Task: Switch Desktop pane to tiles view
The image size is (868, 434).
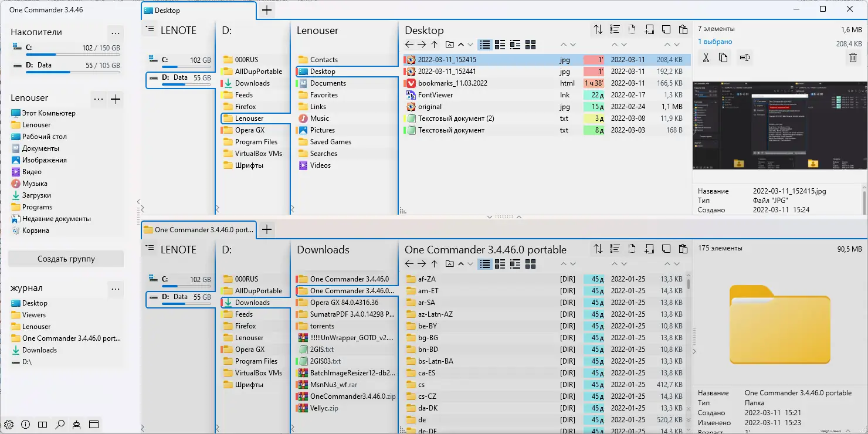Action: 500,45
